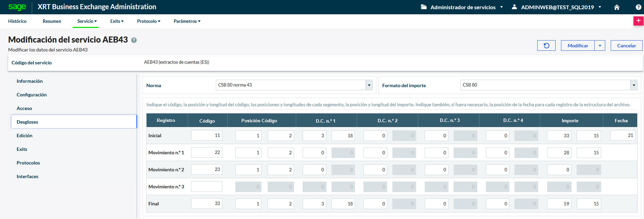
Task: Open the Protocolo menu
Action: pyautogui.click(x=149, y=21)
